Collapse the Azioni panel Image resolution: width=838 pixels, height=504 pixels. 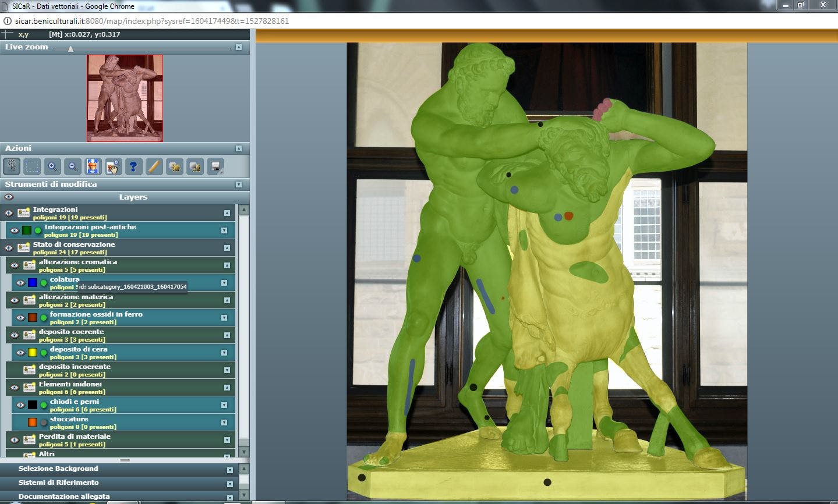click(239, 148)
